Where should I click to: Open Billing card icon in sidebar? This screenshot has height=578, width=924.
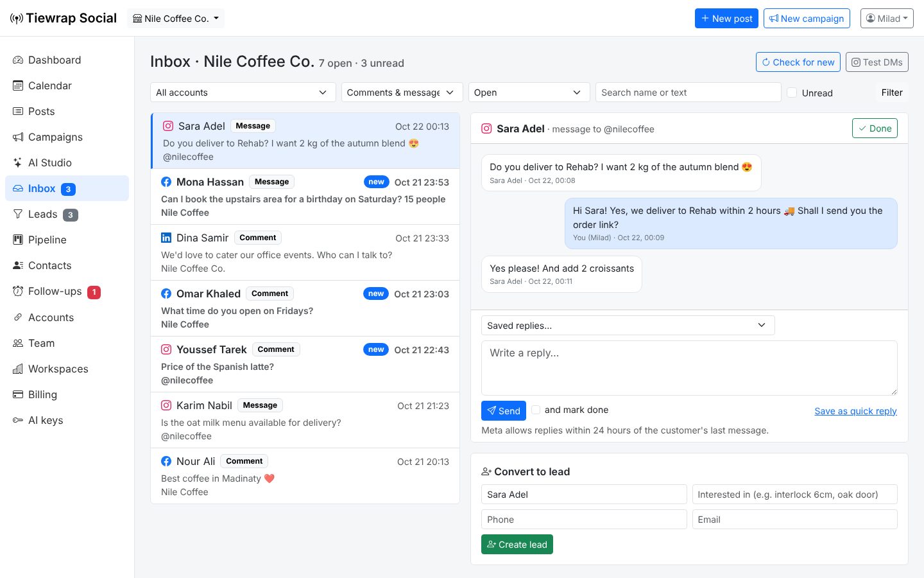coord(18,394)
